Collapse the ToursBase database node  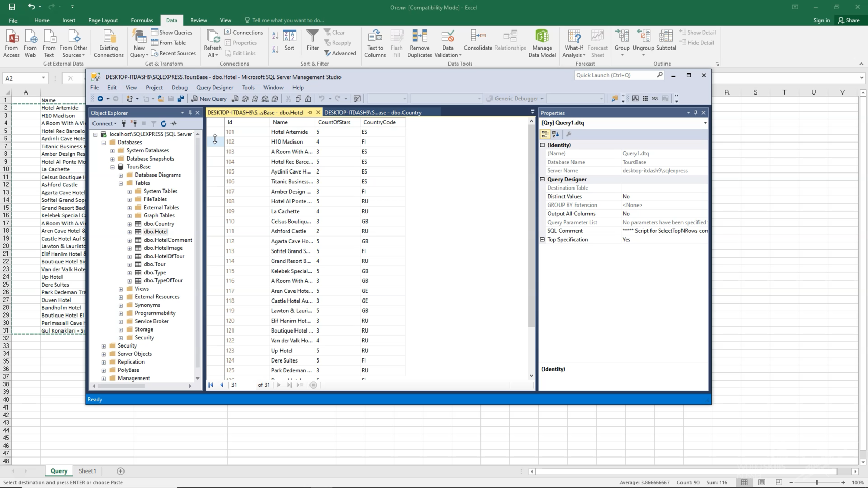click(x=112, y=167)
